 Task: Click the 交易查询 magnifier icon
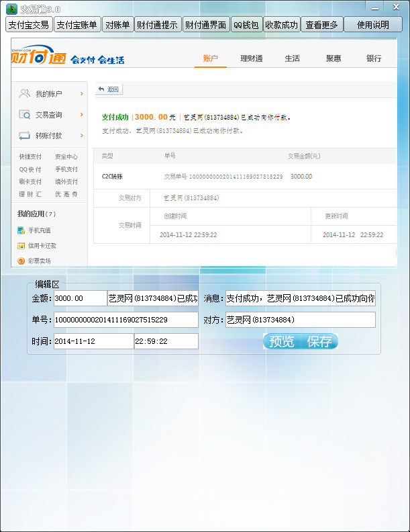[x=25, y=115]
